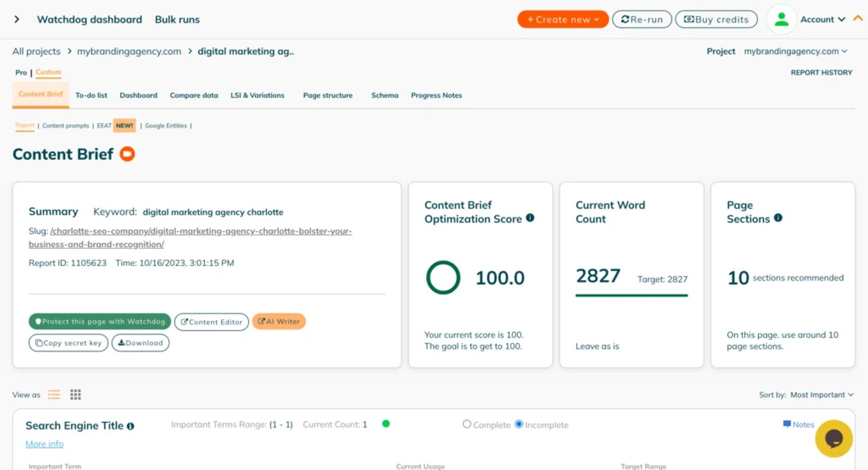Click the info icon next to Search Engine Title
This screenshot has height=470, width=868.
tap(130, 426)
